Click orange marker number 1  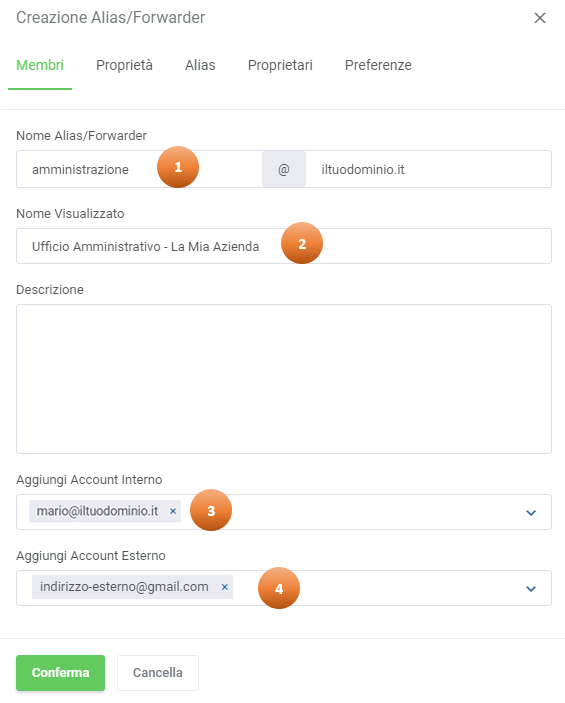coord(178,167)
